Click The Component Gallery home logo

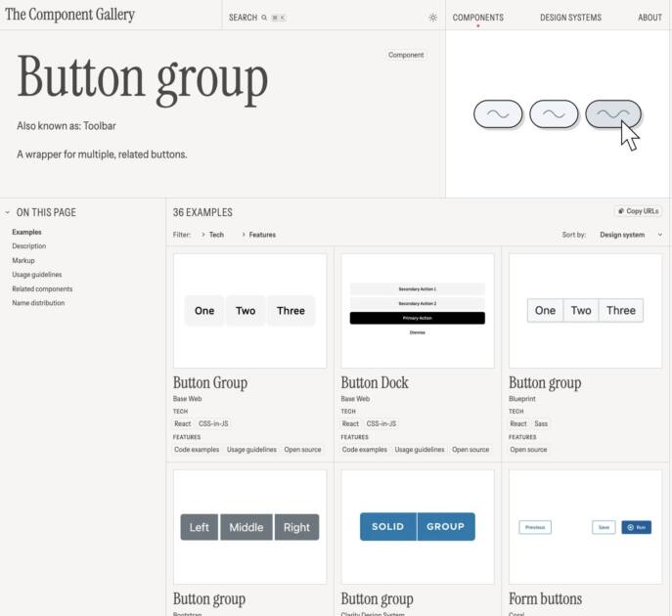[69, 16]
